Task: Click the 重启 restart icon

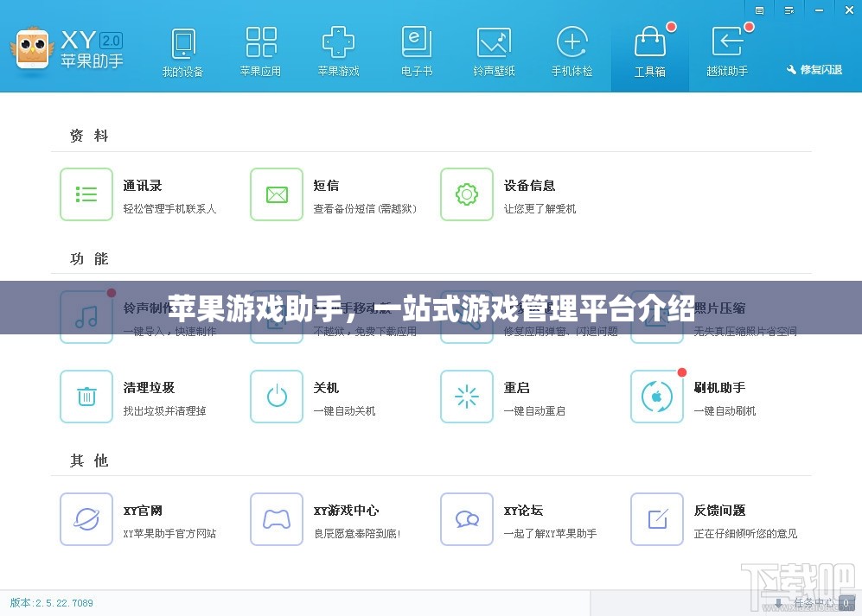Action: [467, 397]
